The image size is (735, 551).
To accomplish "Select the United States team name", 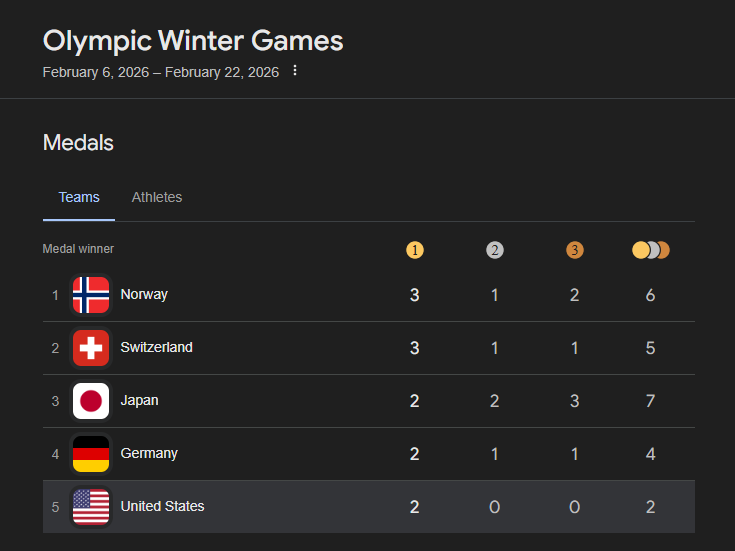I will [162, 507].
